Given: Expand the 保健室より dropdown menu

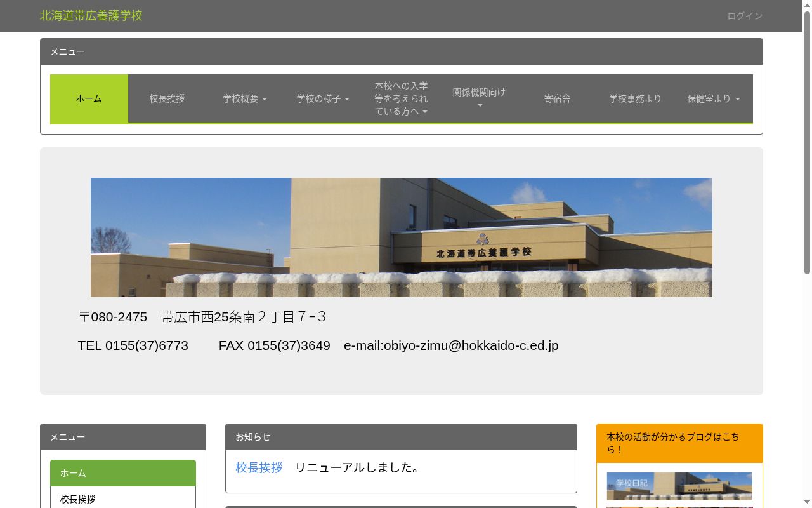Looking at the screenshot, I should coord(714,98).
